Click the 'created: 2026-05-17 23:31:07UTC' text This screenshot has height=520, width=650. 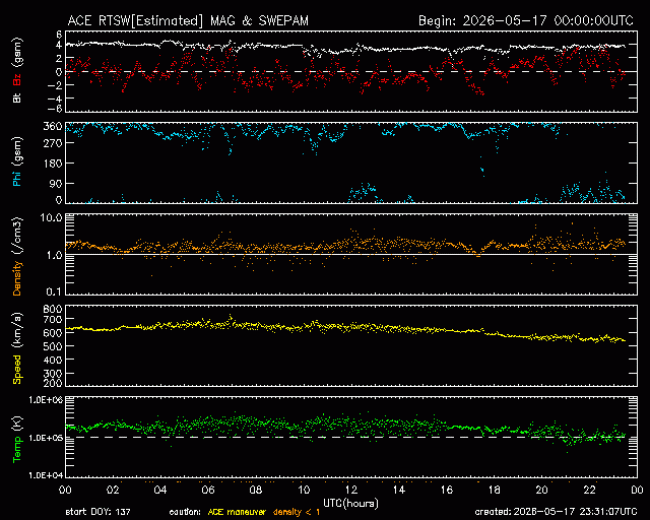click(556, 512)
